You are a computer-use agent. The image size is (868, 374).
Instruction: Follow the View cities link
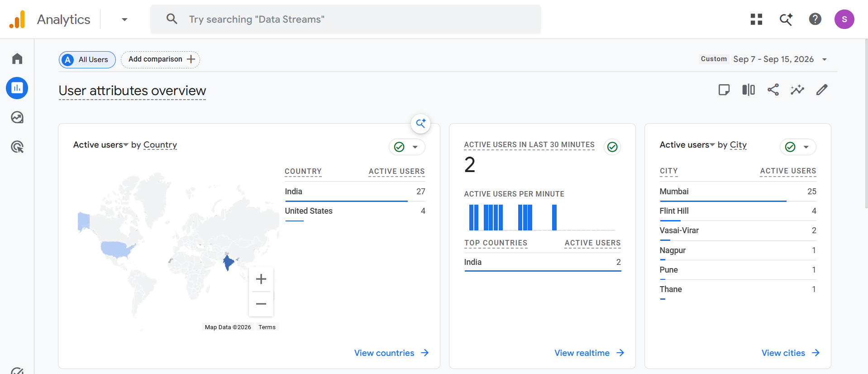tap(791, 353)
